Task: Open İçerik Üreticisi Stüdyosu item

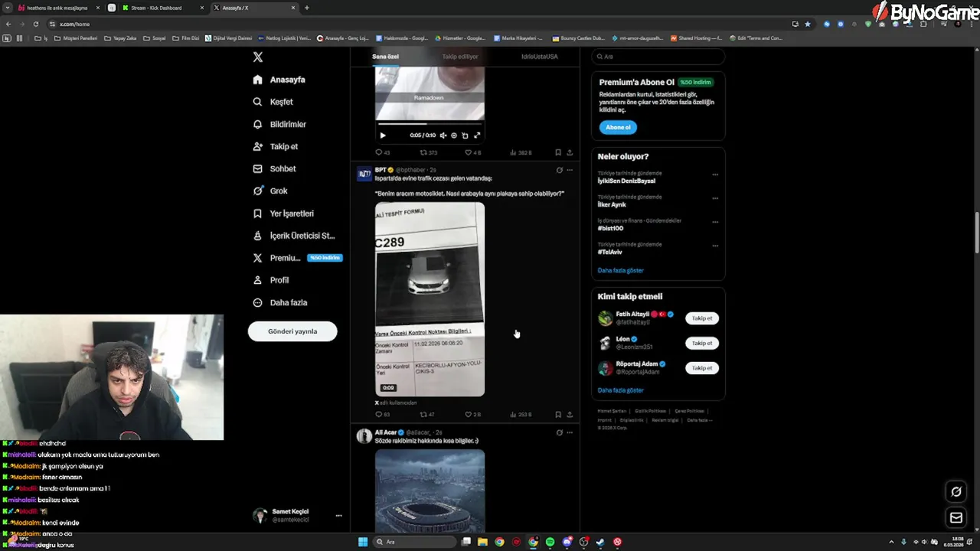Action: point(294,236)
